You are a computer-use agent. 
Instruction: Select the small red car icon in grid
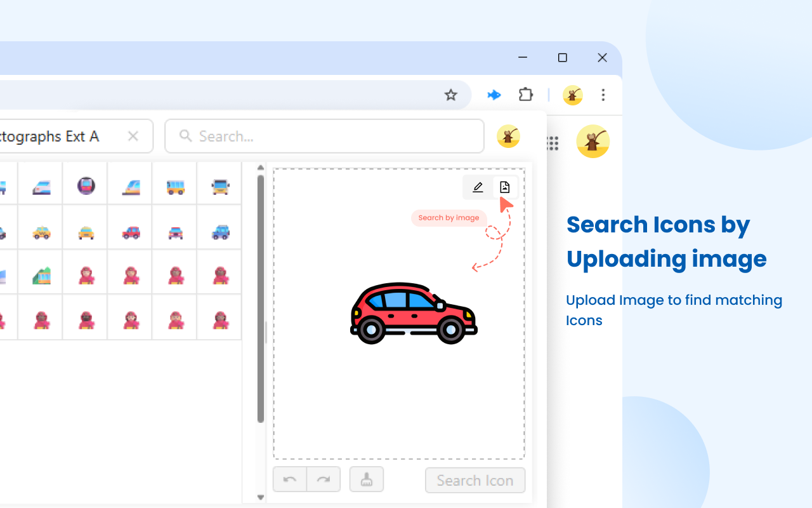point(131,232)
